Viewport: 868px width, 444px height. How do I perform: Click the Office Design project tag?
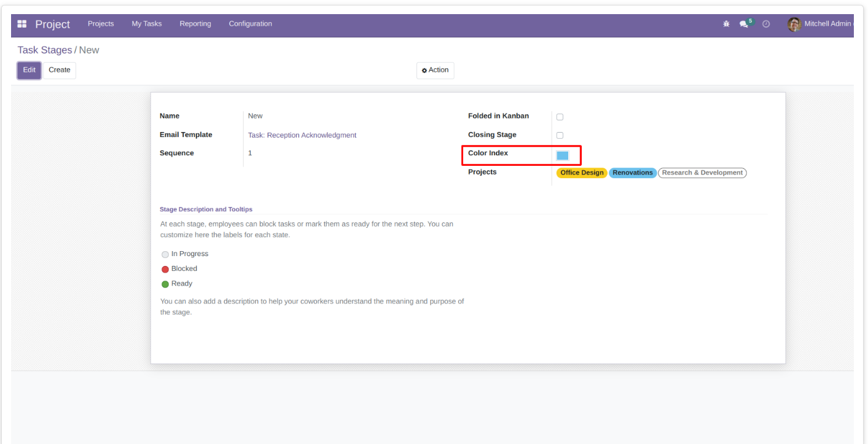pos(582,173)
